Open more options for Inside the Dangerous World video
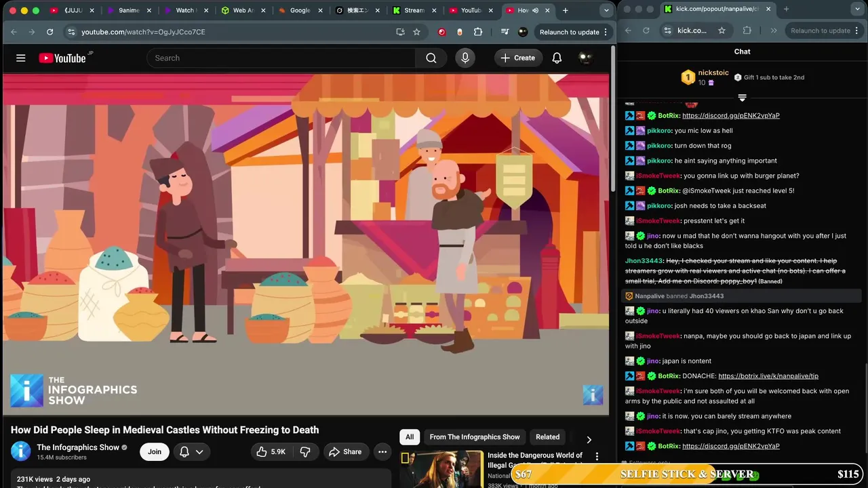Image resolution: width=868 pixels, height=488 pixels. (x=597, y=457)
